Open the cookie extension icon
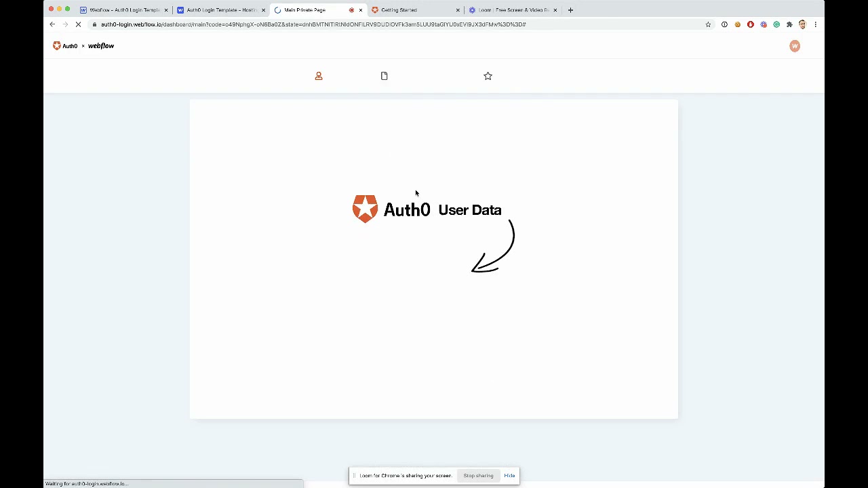868x488 pixels. click(x=738, y=24)
